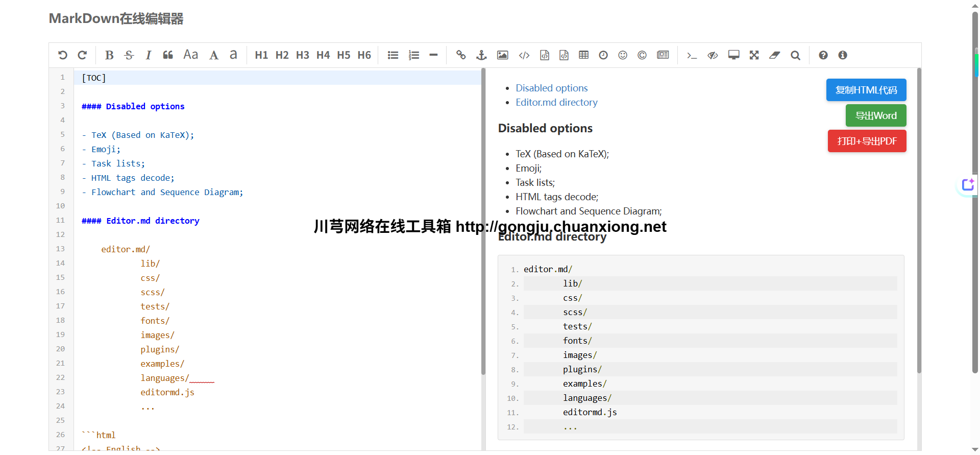Click the 'languages/' line in editor
Screen dimensions: 980x455
point(165,378)
